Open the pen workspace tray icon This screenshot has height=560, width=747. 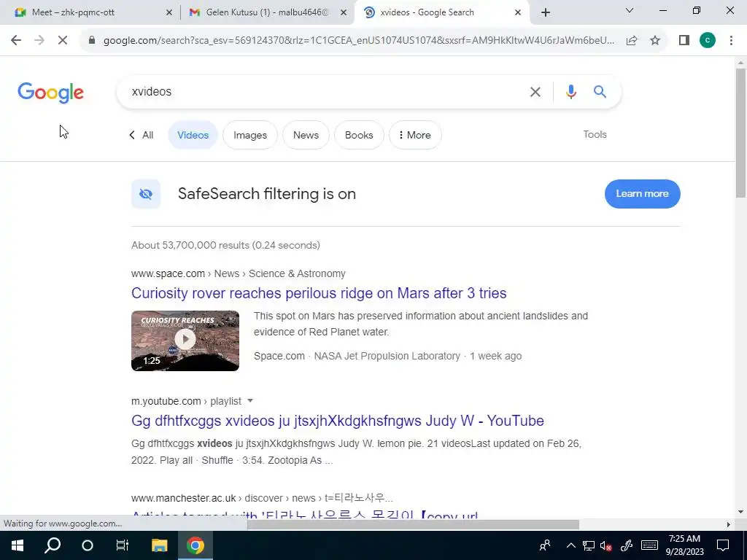[x=627, y=545]
